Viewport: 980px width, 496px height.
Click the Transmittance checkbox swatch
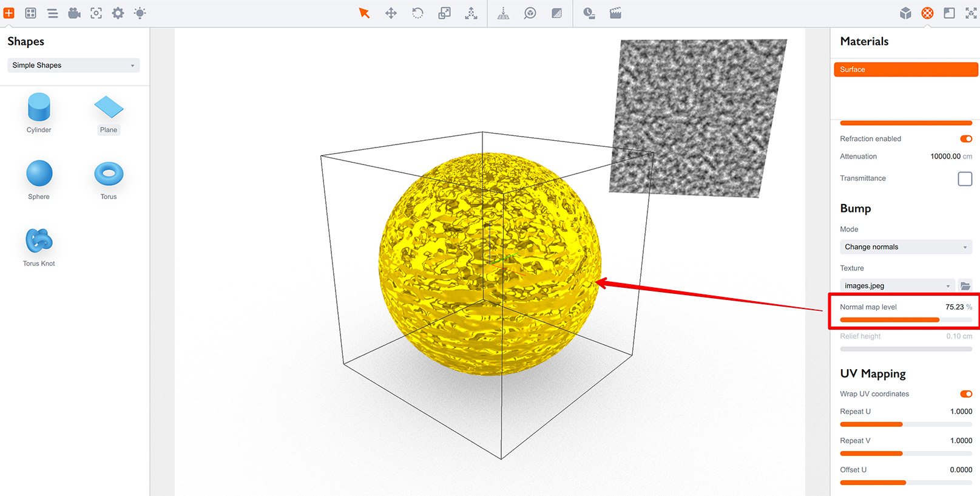point(965,178)
